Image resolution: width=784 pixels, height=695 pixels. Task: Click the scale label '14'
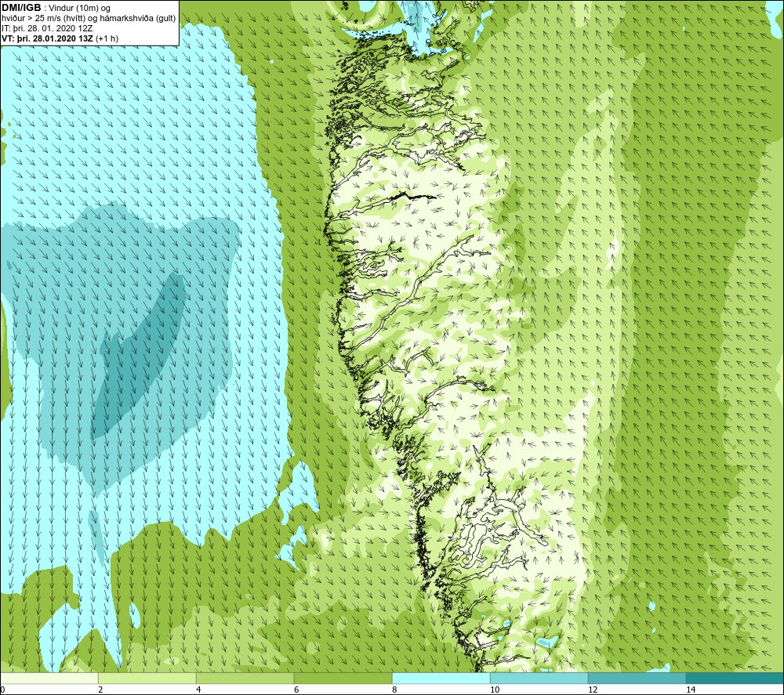coord(691,690)
